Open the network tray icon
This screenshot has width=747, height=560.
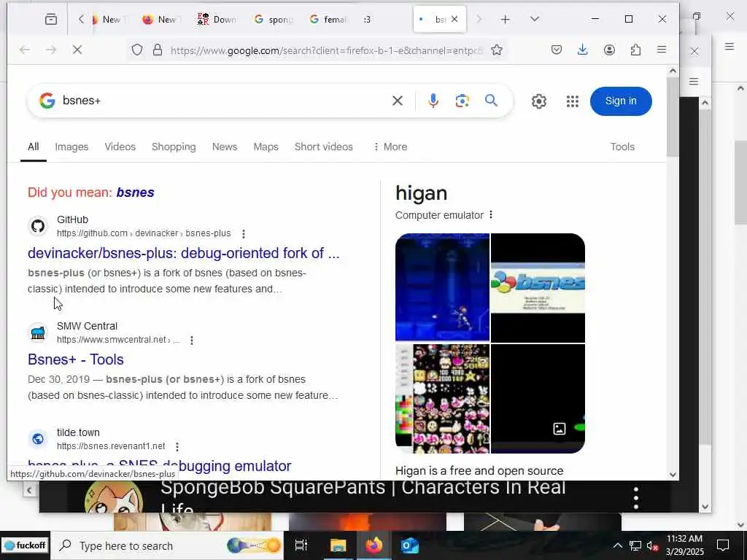click(635, 545)
